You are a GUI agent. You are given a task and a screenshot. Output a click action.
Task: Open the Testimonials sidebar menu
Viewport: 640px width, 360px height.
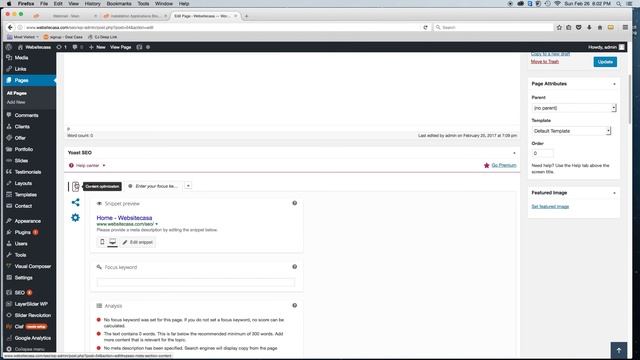pyautogui.click(x=29, y=172)
